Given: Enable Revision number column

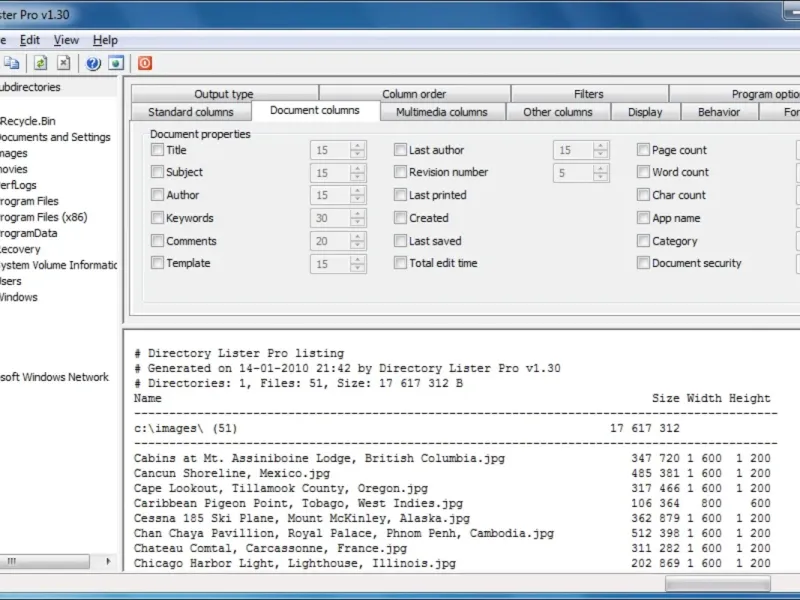Looking at the screenshot, I should tap(401, 171).
